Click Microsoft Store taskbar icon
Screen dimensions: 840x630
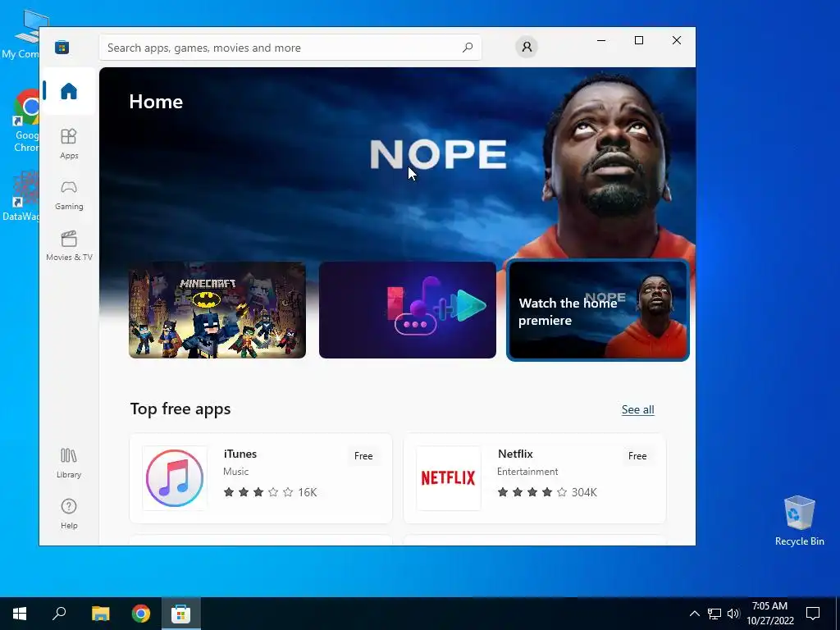[x=181, y=614]
